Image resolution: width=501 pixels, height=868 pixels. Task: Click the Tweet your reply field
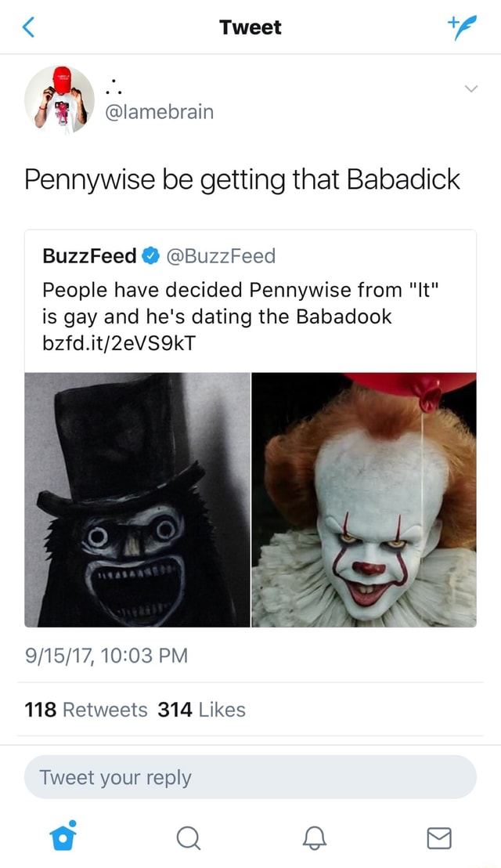[x=250, y=777]
